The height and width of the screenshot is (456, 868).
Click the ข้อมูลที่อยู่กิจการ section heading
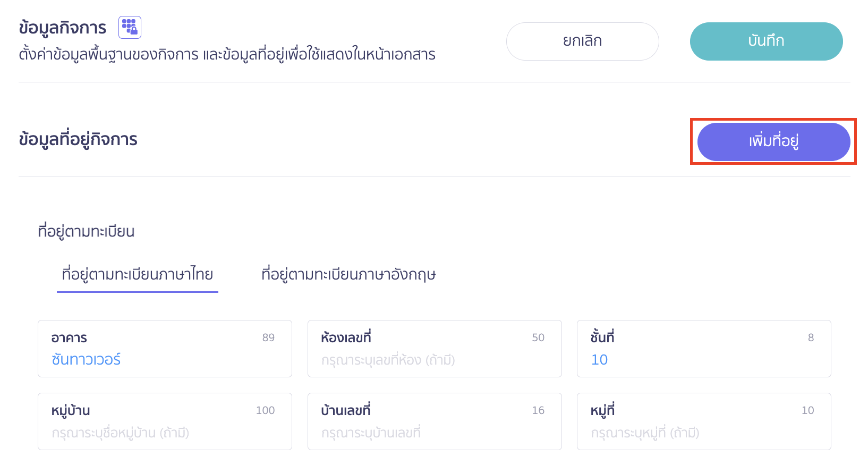tap(78, 139)
